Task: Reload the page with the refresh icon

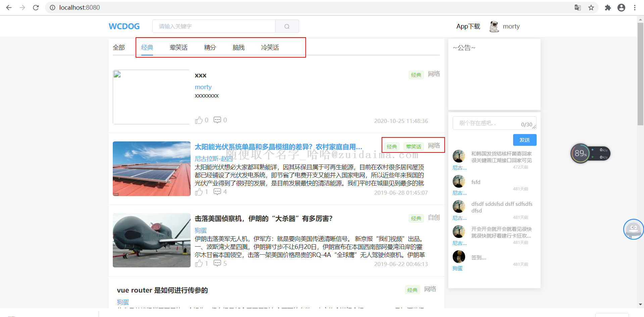Action: (x=36, y=7)
